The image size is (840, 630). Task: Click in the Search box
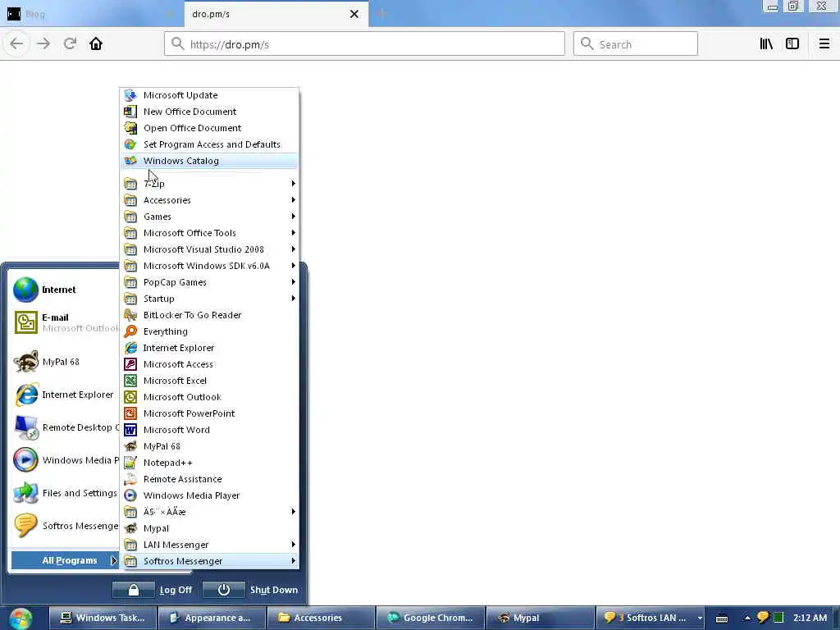(x=636, y=44)
